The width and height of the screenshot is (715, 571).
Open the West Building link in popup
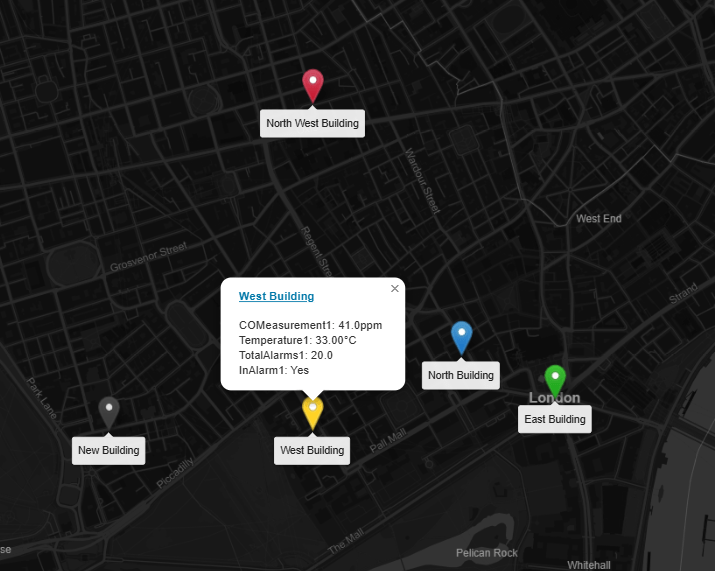[276, 296]
